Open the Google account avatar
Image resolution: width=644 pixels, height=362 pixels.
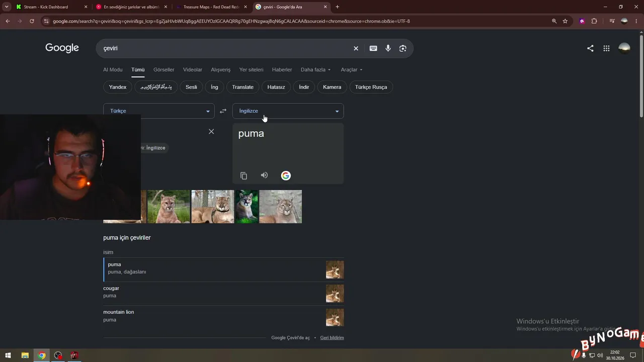coord(624,48)
